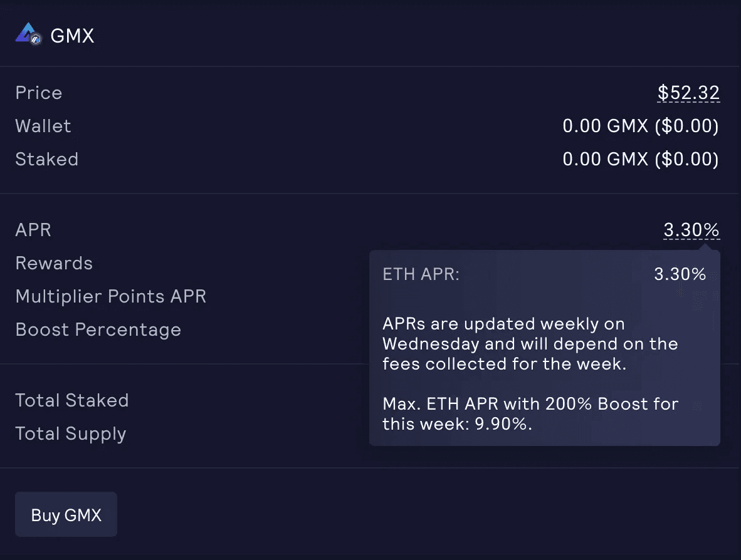Screen dimensions: 741x560
Task: Click the APR row label
Action: 33,230
